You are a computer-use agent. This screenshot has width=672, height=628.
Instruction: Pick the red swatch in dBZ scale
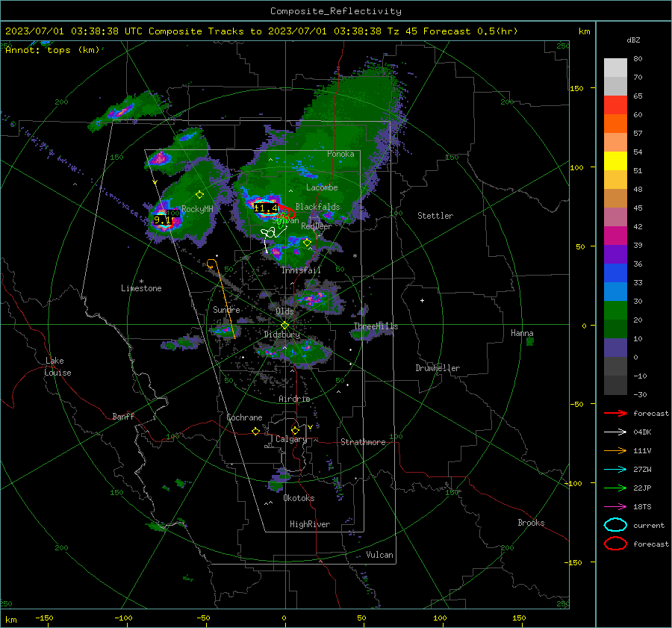tap(615, 105)
